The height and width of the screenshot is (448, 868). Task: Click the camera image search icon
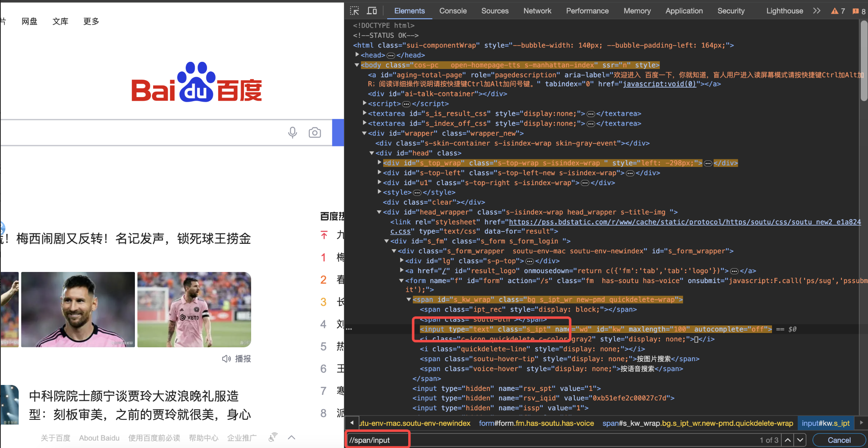pos(315,132)
